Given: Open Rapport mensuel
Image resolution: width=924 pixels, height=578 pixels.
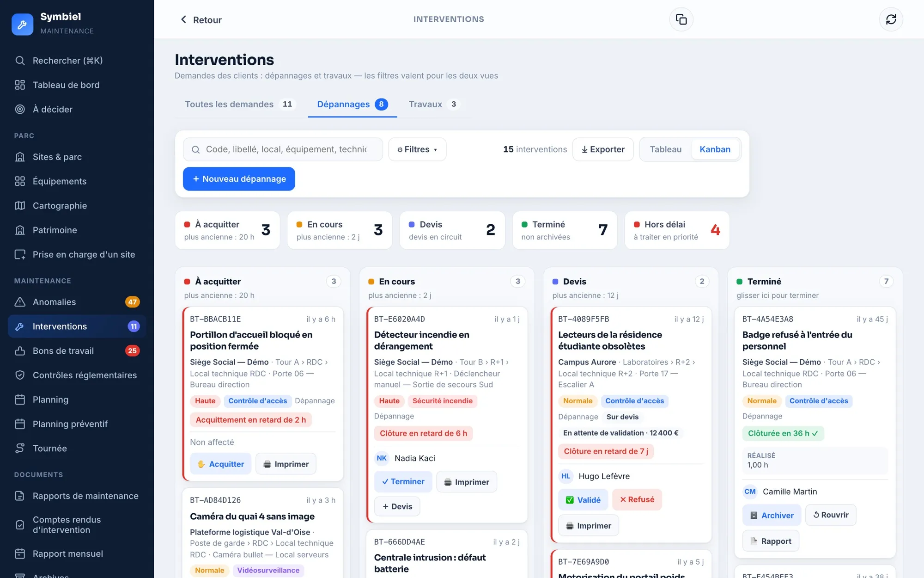Looking at the screenshot, I should tap(77, 554).
